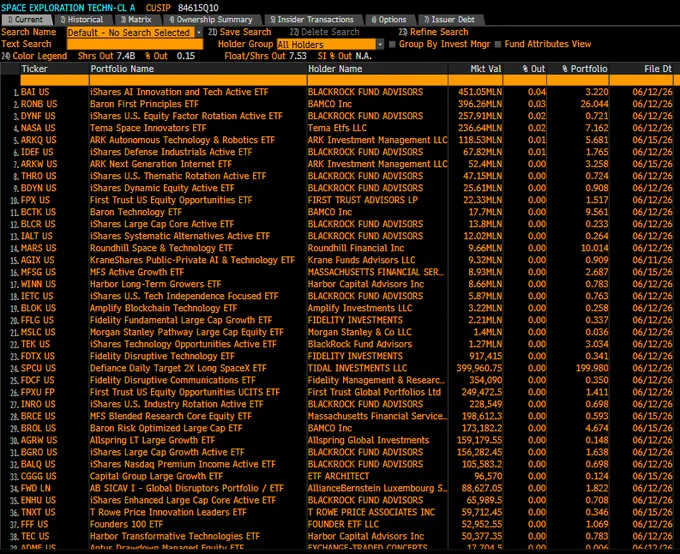
Task: Open Roundhill Space & Technology ETF
Action: point(161,248)
